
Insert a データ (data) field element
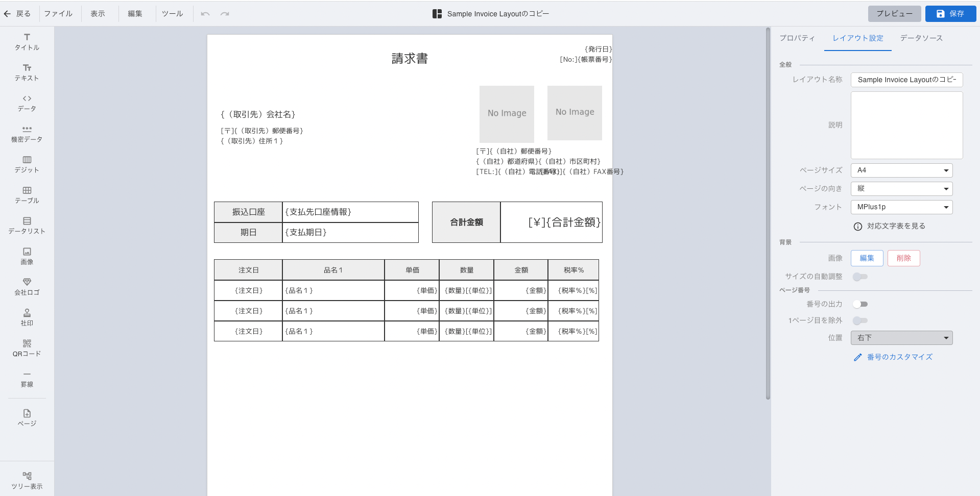[x=27, y=103]
